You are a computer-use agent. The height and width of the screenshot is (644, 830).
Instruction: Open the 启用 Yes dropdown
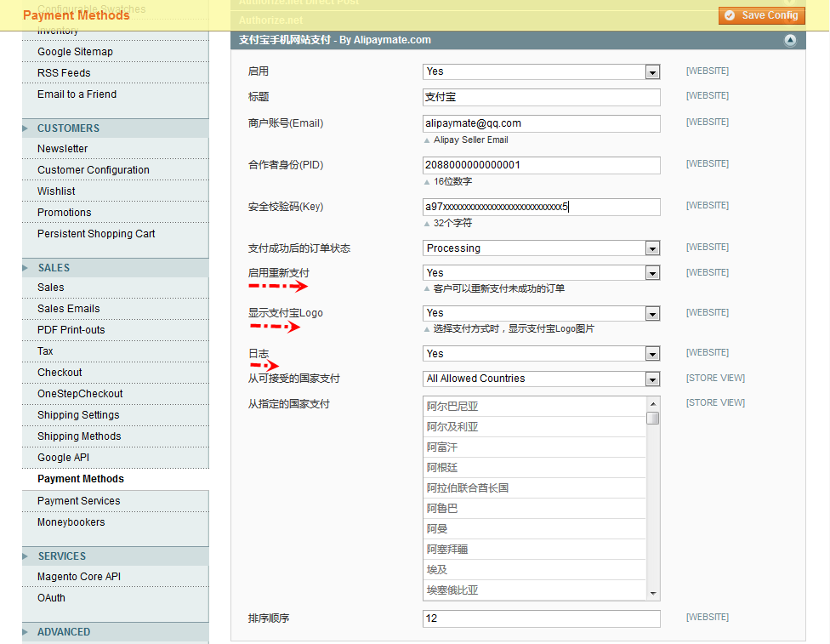[x=541, y=72]
